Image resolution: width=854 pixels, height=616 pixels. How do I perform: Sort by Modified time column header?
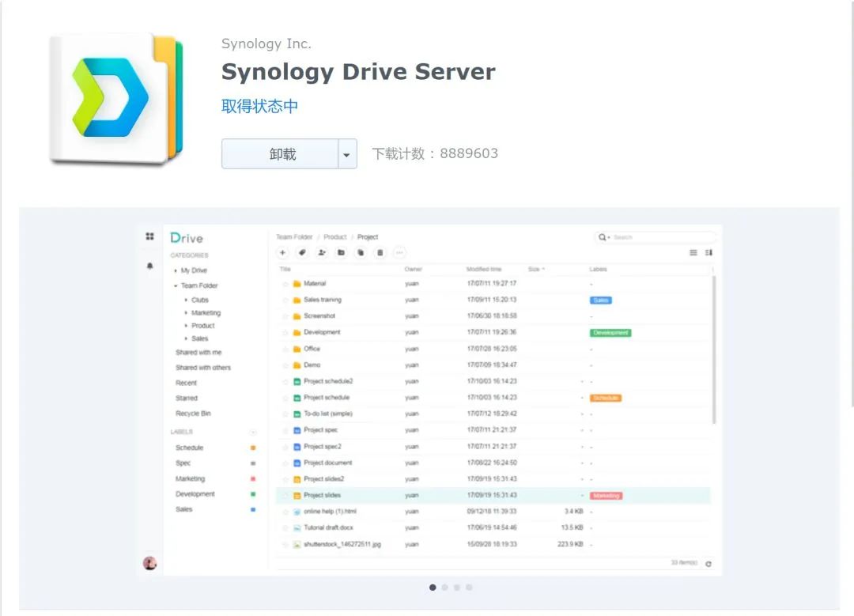(484, 270)
